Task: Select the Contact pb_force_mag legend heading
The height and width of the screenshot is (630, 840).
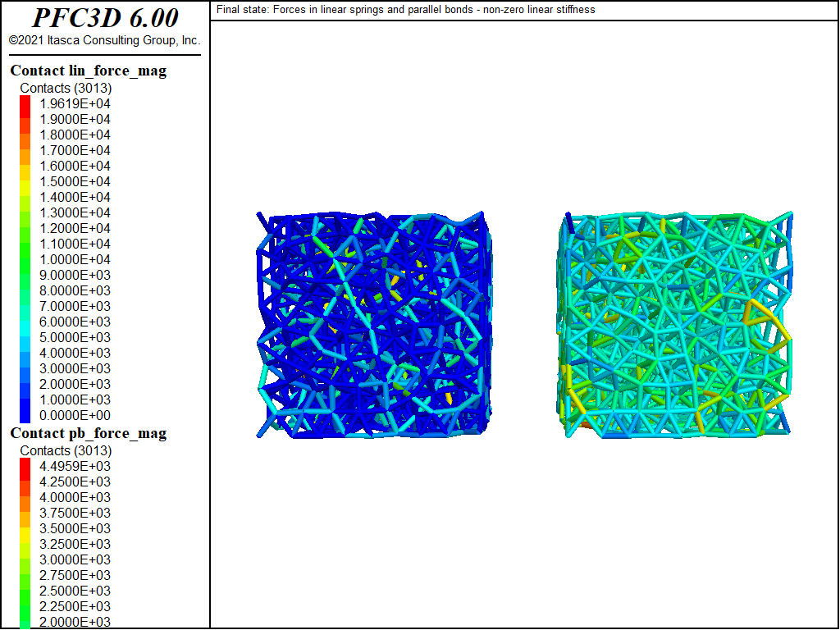Action: click(88, 433)
